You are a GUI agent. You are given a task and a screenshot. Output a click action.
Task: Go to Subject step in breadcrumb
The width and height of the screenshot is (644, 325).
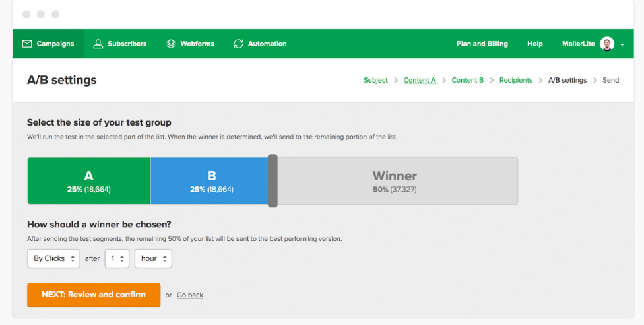[375, 80]
